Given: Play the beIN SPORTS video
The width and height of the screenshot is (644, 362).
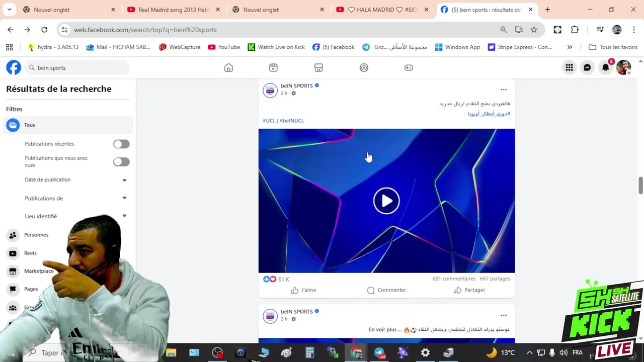Looking at the screenshot, I should click(x=386, y=201).
